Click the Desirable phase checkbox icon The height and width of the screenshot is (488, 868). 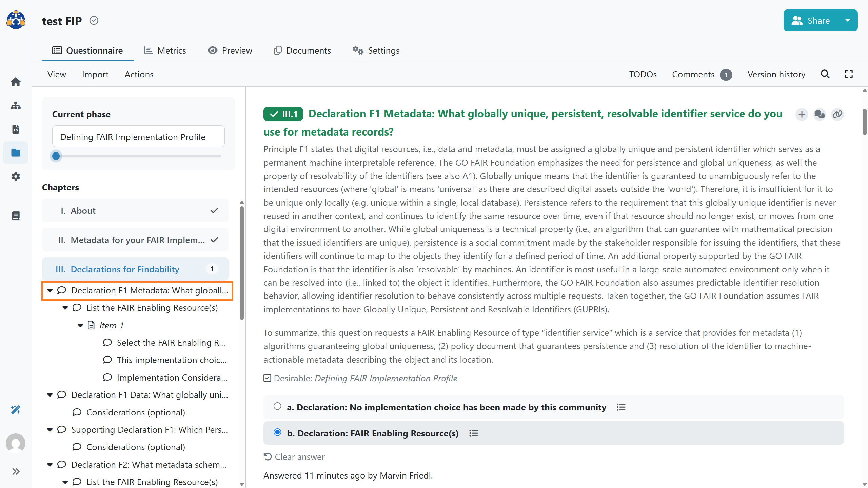tap(267, 378)
